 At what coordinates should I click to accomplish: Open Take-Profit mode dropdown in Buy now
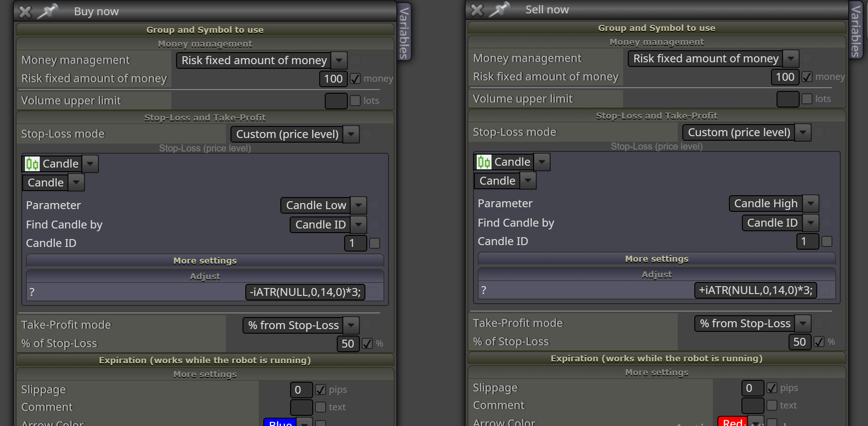(x=352, y=325)
